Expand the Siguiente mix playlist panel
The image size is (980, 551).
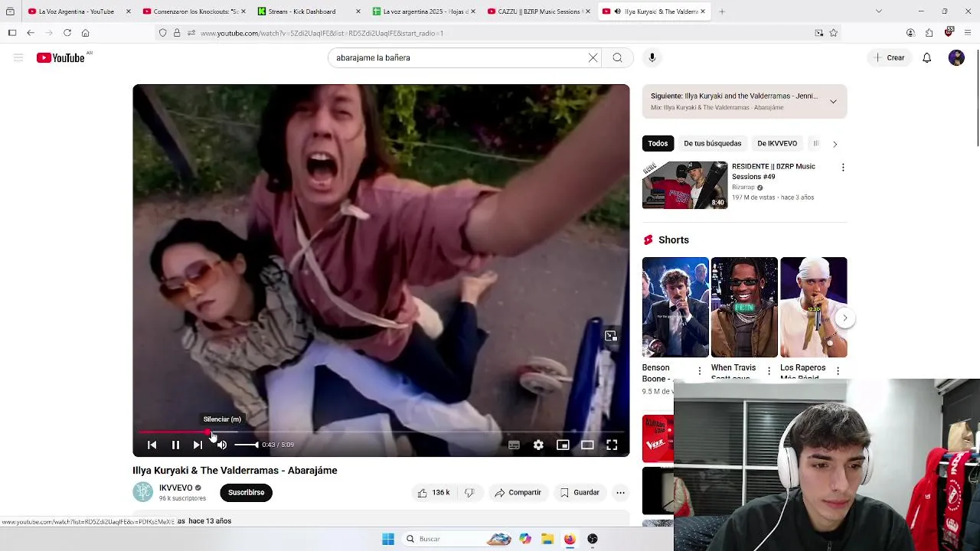point(833,101)
